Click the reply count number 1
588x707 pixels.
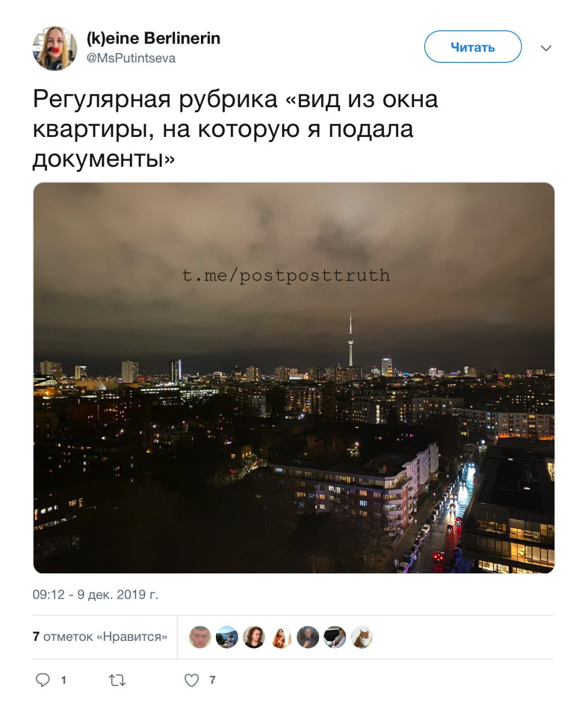[63, 680]
